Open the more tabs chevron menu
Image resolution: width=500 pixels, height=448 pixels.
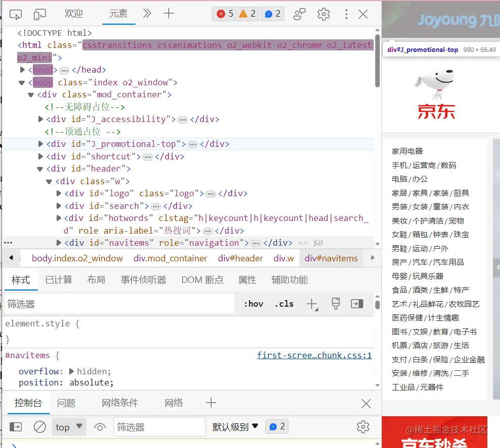coord(146,14)
